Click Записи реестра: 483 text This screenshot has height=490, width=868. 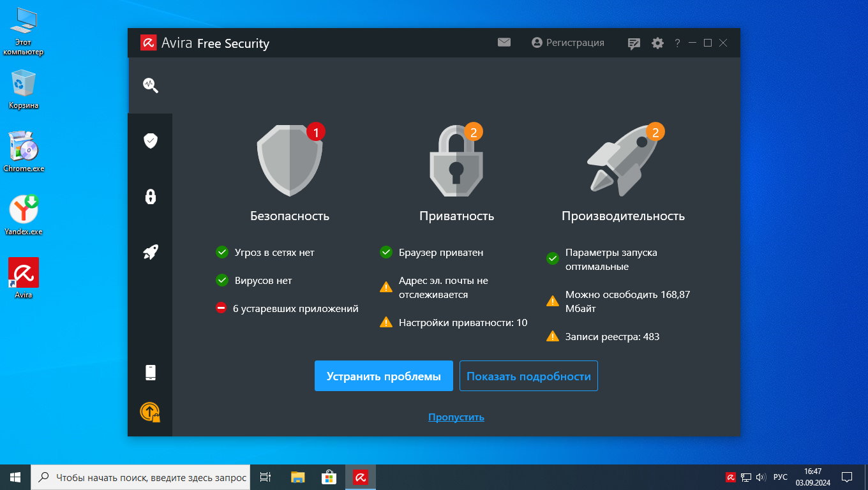613,336
